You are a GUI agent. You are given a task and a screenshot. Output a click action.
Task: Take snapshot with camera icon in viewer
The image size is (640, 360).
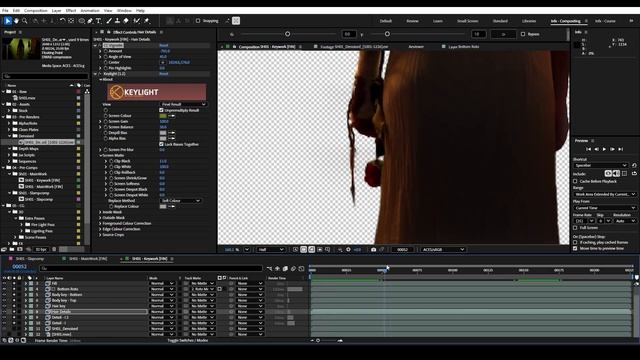click(x=373, y=249)
